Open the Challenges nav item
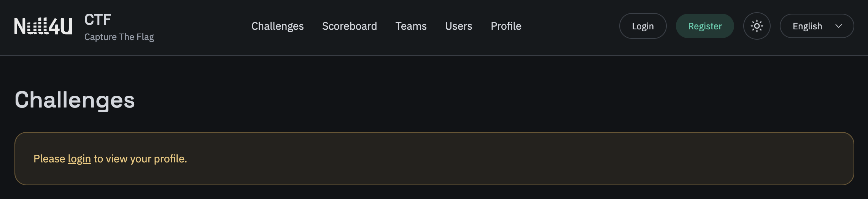The height and width of the screenshot is (199, 868). [x=277, y=26]
